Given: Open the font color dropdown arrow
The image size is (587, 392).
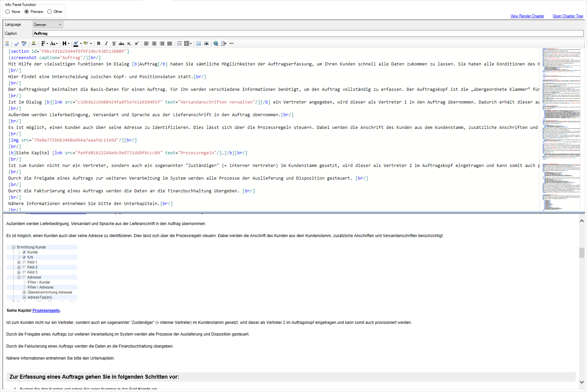Looking at the screenshot, I should click(81, 43).
